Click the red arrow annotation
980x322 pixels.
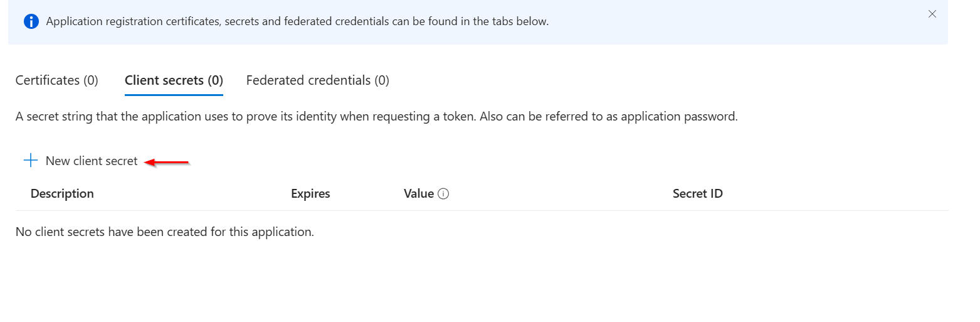pos(167,162)
